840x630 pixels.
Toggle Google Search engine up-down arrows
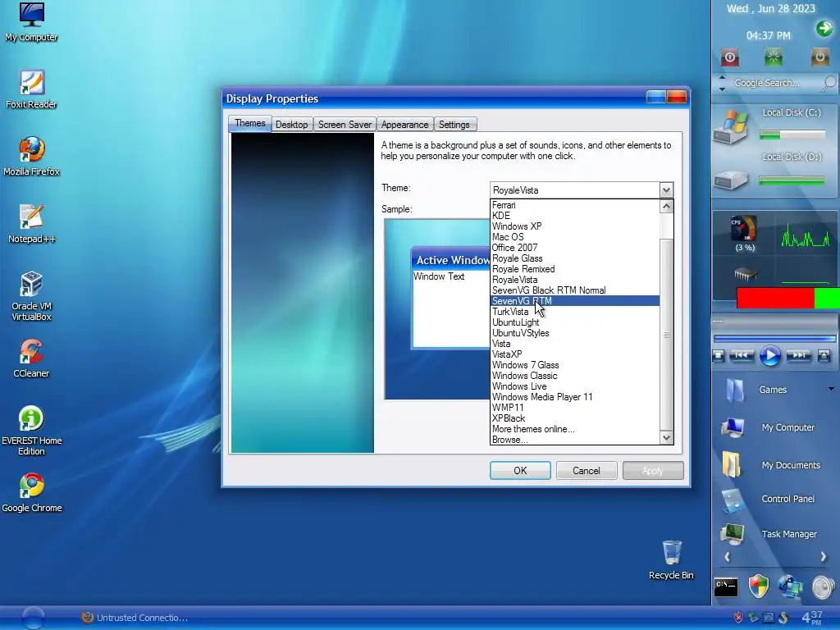pos(722,83)
